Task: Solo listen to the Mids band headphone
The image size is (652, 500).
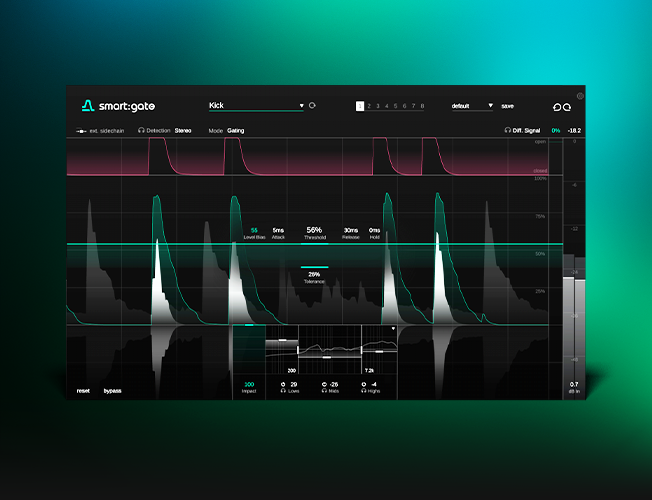Action: pos(324,391)
